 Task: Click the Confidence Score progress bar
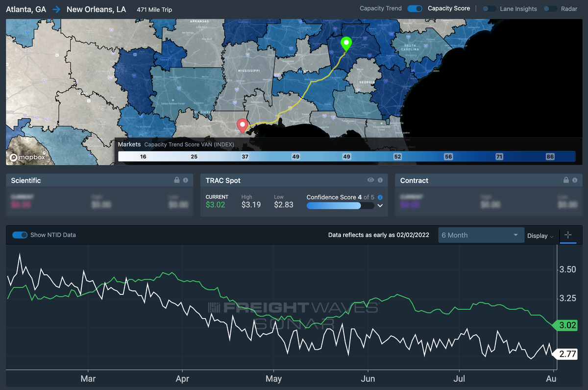[340, 206]
